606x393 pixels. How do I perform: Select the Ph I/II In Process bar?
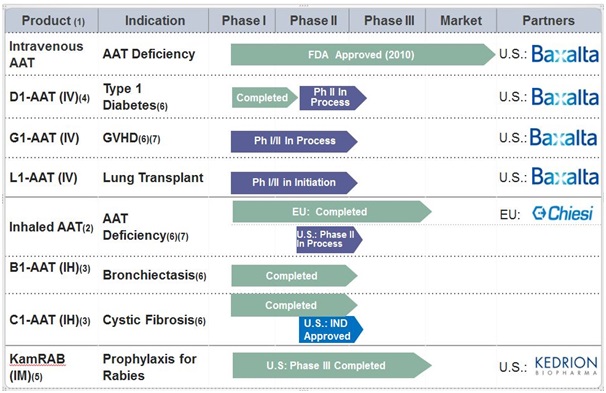294,141
